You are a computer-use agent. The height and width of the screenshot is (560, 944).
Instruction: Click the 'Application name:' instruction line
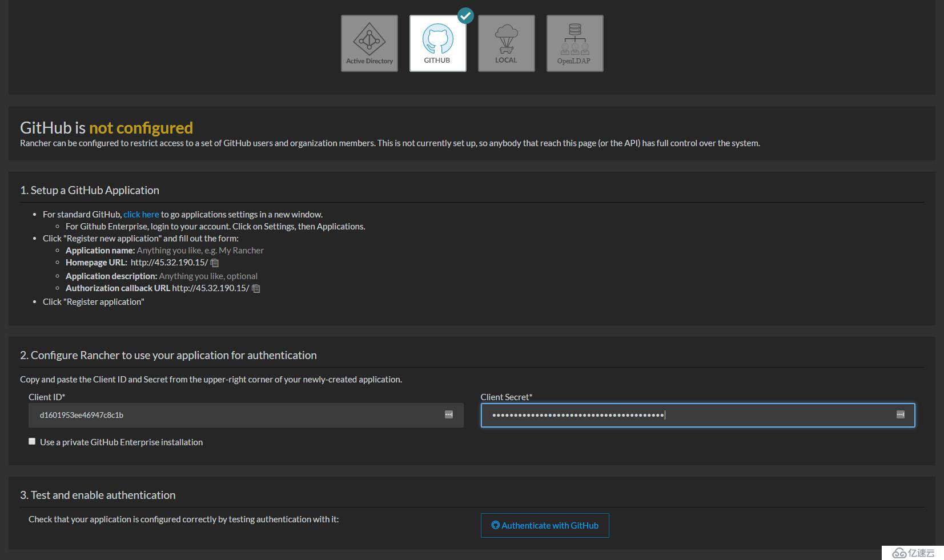(164, 251)
